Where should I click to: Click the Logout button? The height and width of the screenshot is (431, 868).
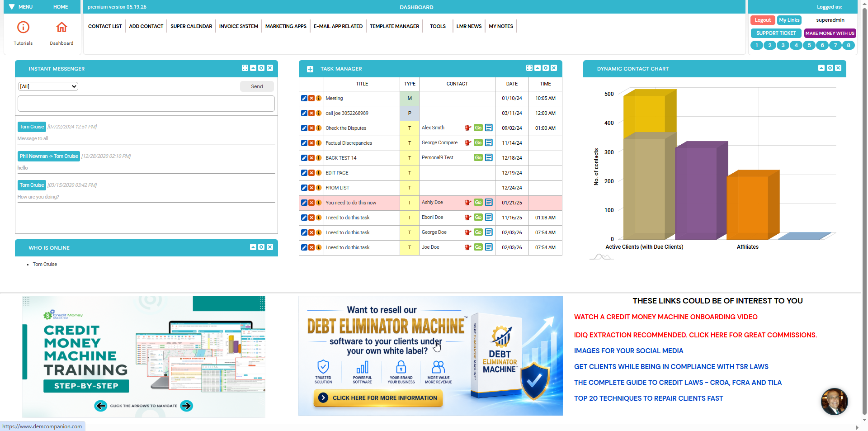[763, 20]
